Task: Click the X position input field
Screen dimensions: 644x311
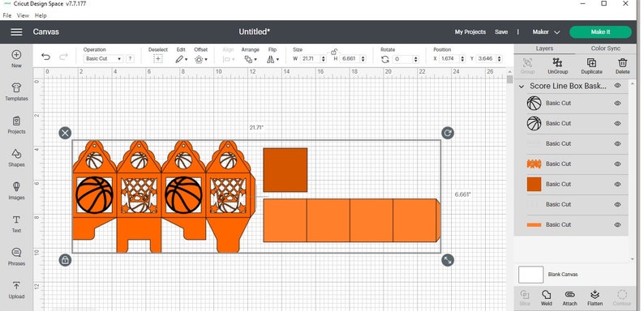Action: (x=449, y=58)
